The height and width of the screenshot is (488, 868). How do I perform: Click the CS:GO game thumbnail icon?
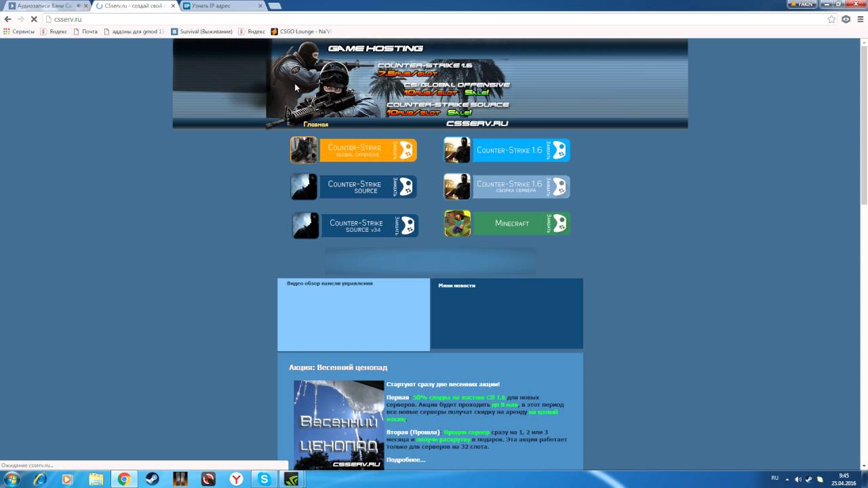tap(304, 150)
